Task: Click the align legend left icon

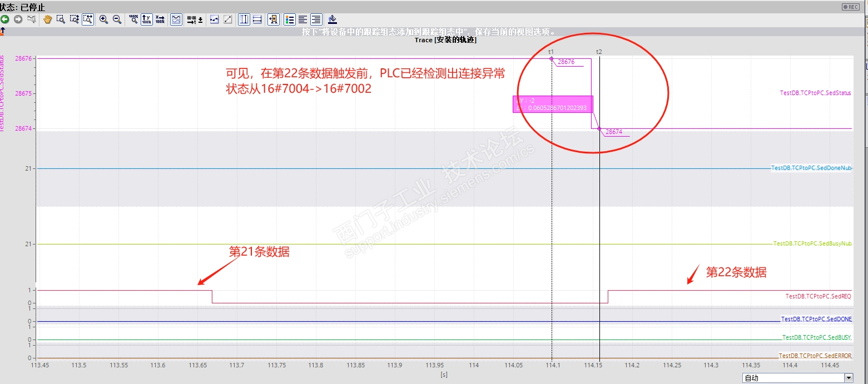Action: [x=303, y=19]
